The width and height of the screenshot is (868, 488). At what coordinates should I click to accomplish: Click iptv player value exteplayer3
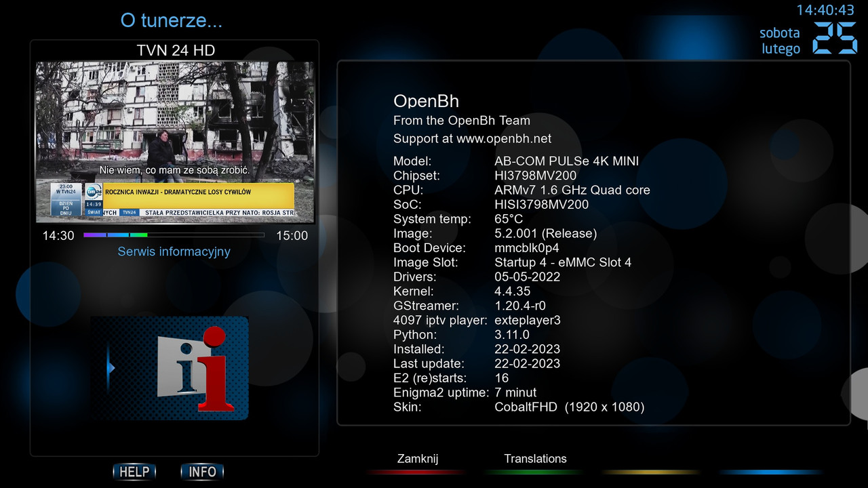(x=528, y=321)
